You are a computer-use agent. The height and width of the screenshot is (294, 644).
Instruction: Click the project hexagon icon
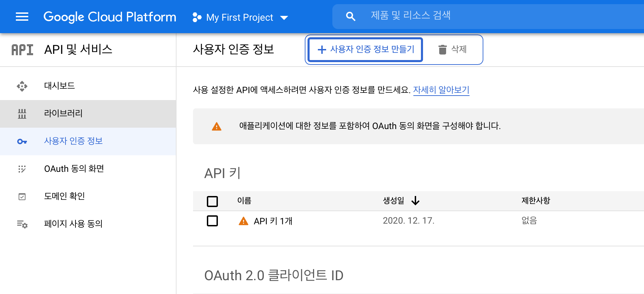(x=197, y=17)
